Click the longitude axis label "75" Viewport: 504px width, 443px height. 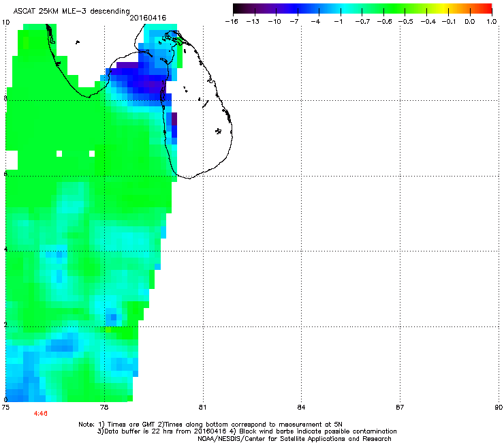[5, 408]
